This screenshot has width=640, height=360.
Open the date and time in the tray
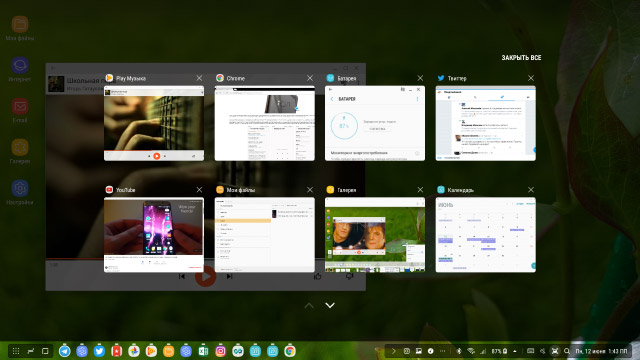601,351
